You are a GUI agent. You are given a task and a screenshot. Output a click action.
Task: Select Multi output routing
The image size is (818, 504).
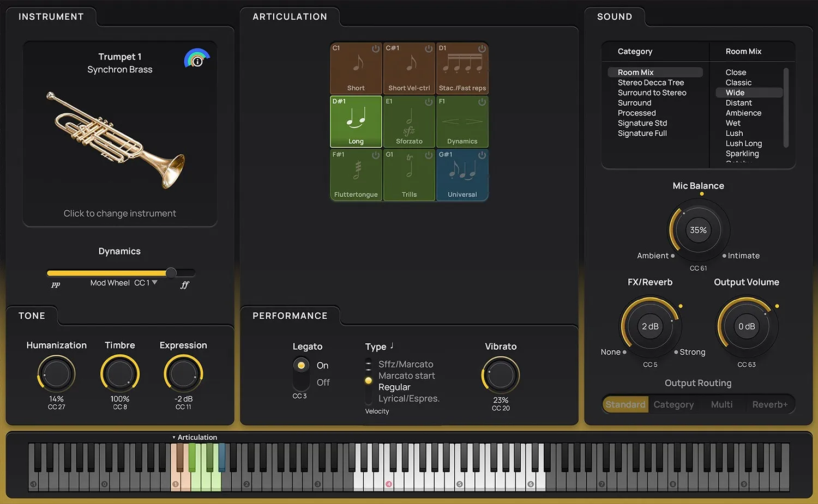tap(721, 404)
